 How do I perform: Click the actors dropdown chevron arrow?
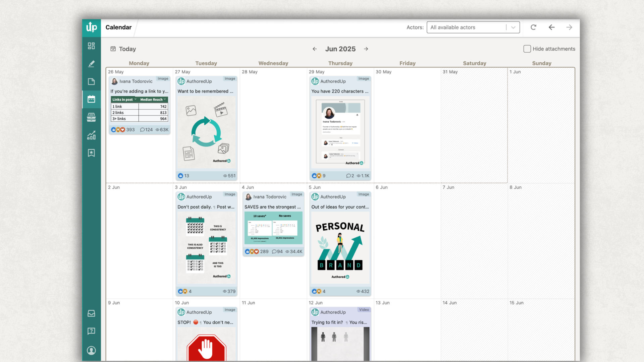pos(513,27)
